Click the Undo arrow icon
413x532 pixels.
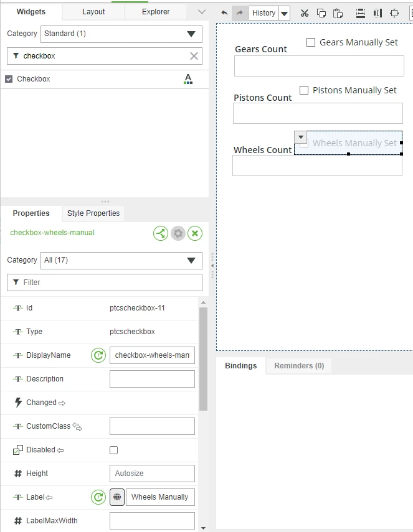tap(224, 13)
